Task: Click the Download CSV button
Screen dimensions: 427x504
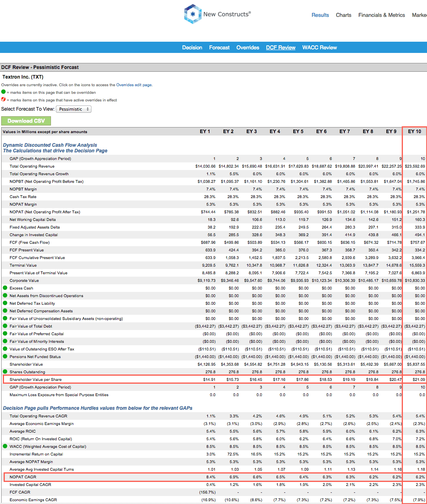Action: click(26, 121)
